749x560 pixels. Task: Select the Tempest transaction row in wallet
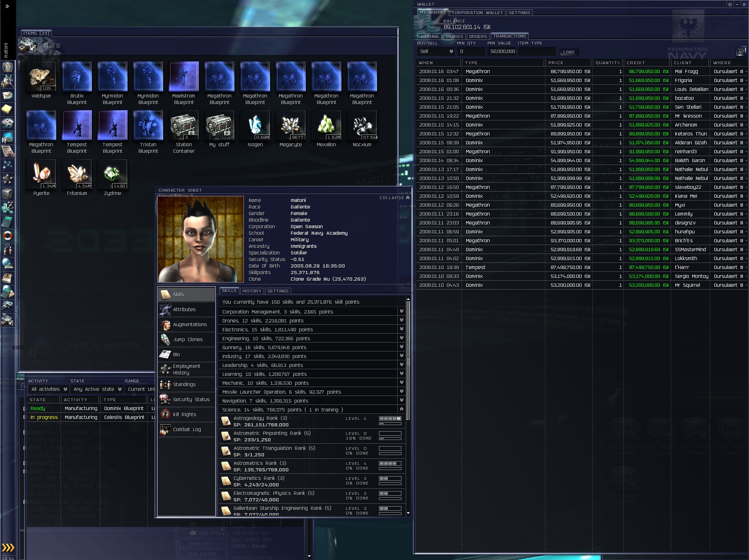coord(582,267)
